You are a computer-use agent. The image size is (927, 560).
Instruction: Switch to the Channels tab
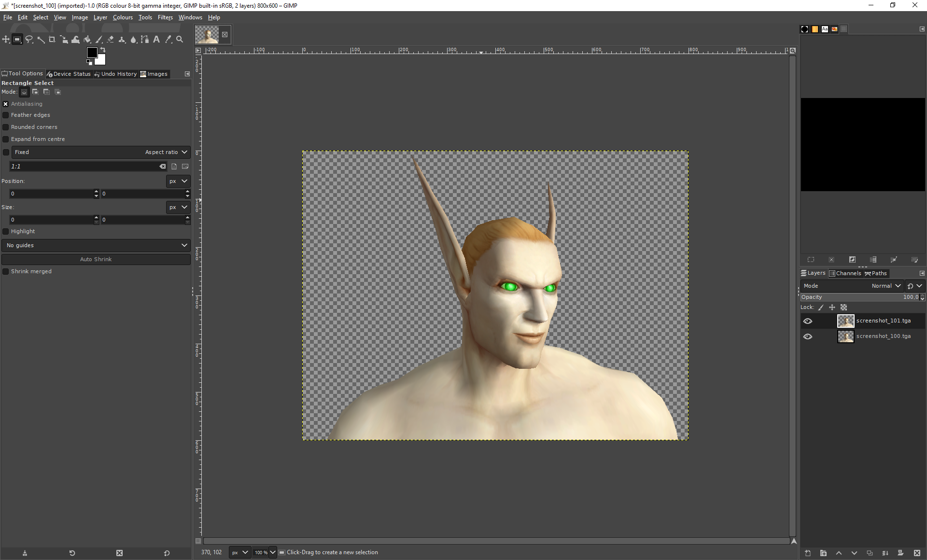[845, 273]
